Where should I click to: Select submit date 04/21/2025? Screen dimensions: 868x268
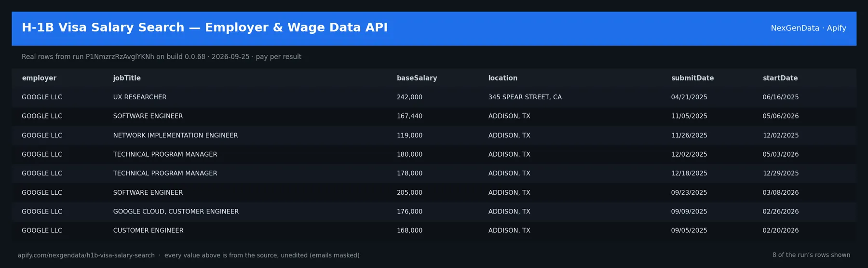689,97
